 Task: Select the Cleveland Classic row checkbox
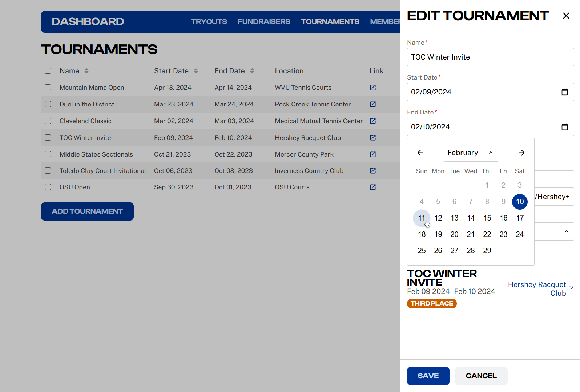pyautogui.click(x=48, y=121)
